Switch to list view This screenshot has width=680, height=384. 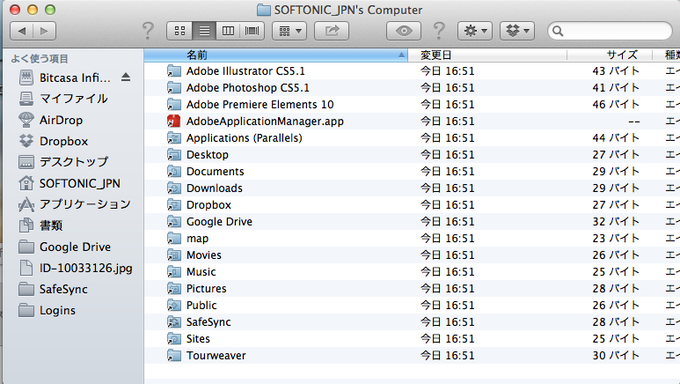(204, 31)
